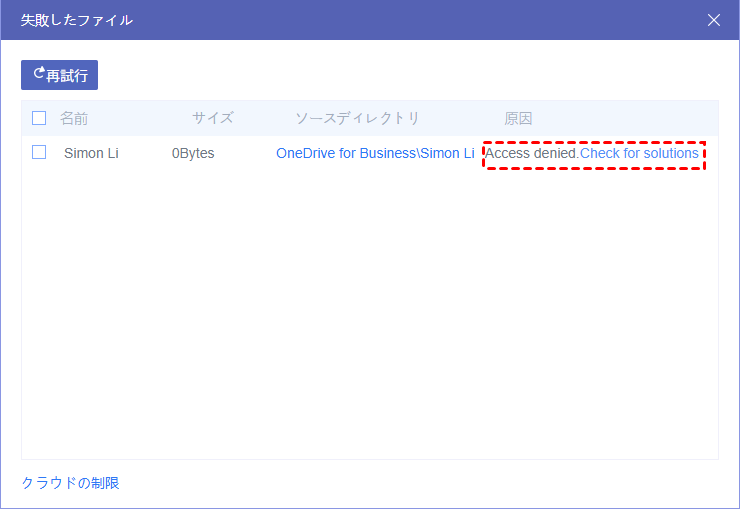Image resolution: width=740 pixels, height=509 pixels.
Task: Tick the select-all checkbox in the header row
Action: point(39,118)
